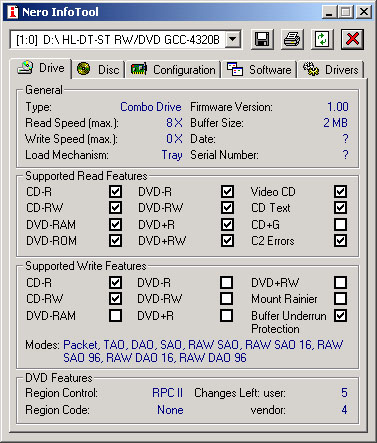Click the red X Exit toolbar button

click(352, 39)
